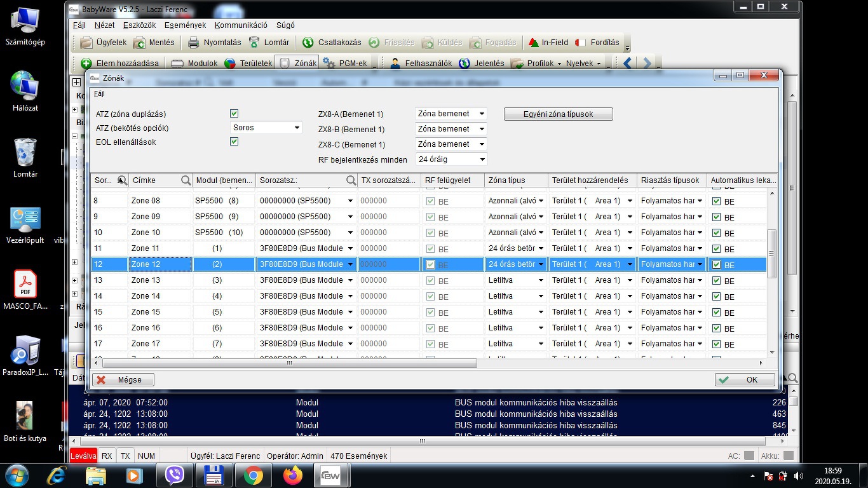Open the Számítógép desktop icon
The height and width of the screenshot is (488, 868).
(25, 26)
